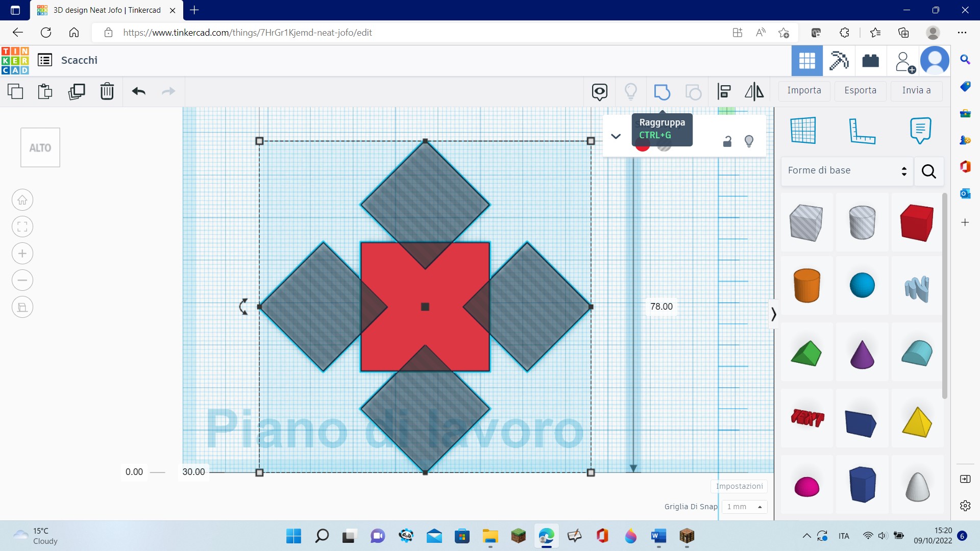Click the Impostazioni button
The width and height of the screenshot is (980, 551).
739,486
